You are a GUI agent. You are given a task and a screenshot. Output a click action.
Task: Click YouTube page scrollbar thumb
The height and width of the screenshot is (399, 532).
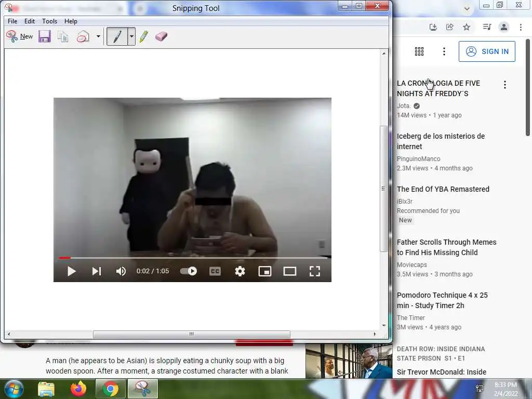pos(528,87)
